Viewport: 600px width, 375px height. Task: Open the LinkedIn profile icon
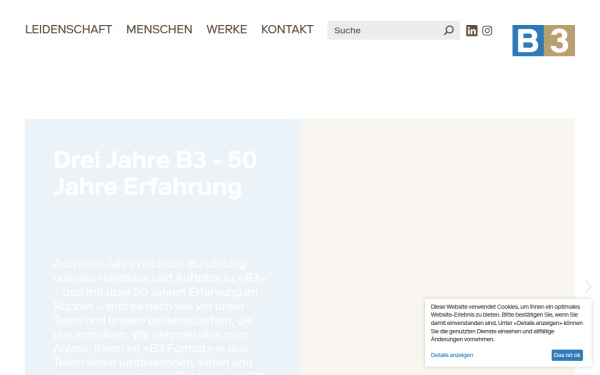coord(471,31)
